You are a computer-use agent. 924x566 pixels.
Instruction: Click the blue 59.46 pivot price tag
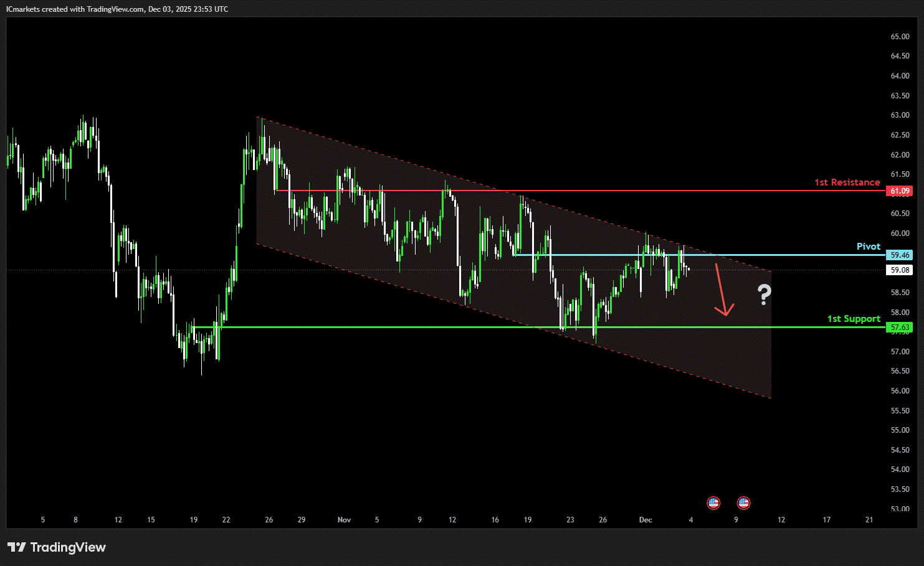click(899, 255)
